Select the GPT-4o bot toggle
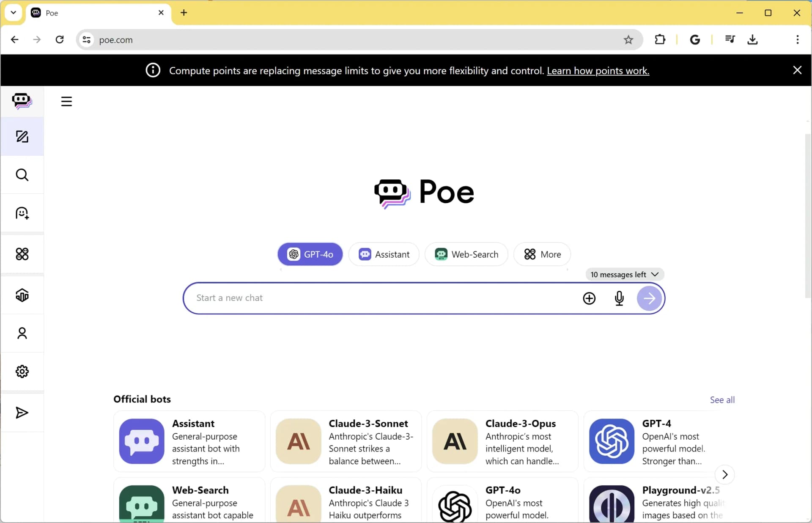812x523 pixels. click(x=310, y=254)
